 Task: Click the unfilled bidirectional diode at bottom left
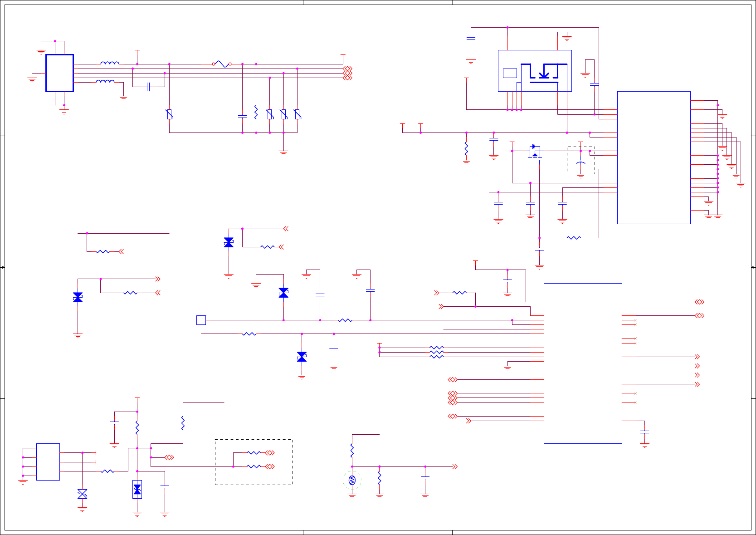82,494
